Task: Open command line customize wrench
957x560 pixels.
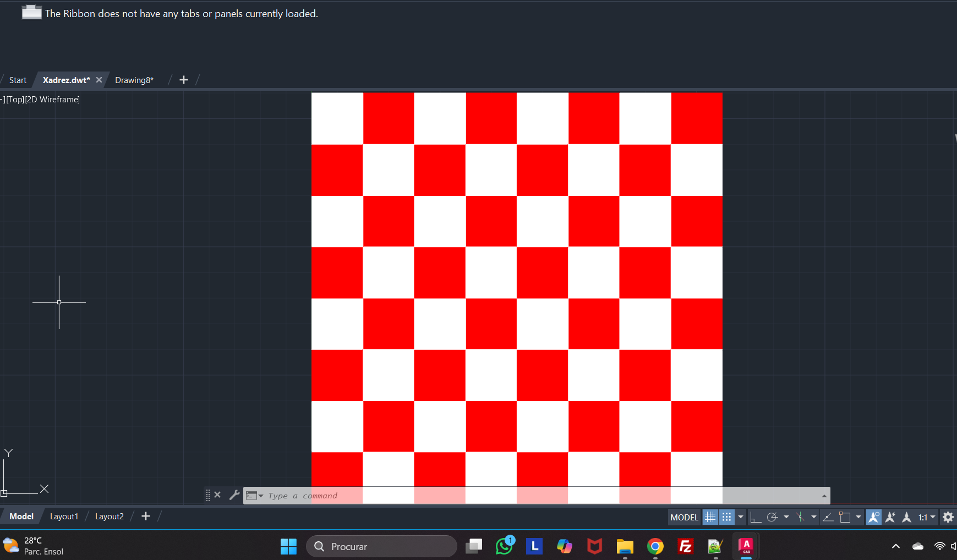Action: point(234,495)
